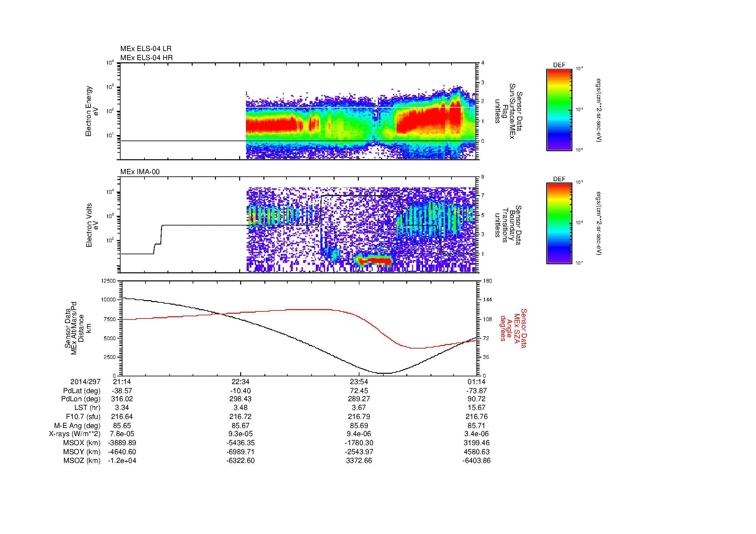Click the 'PdLat (deg)' row label

82,391
